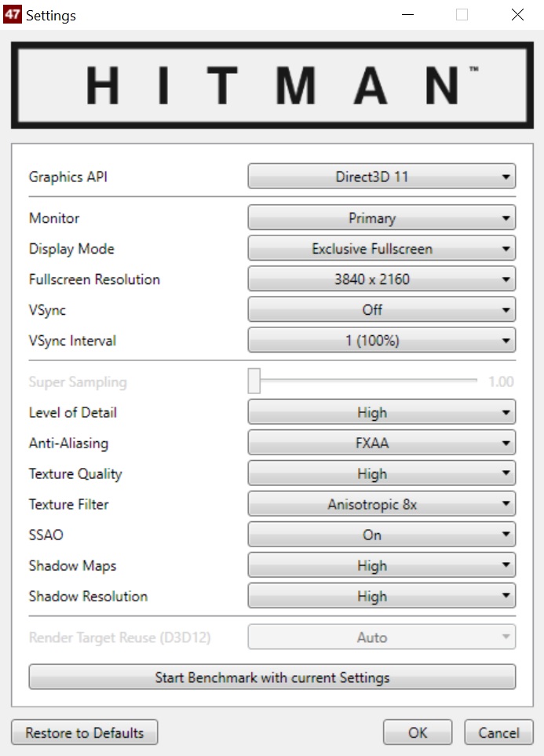Toggle the SSAO On dropdown
Viewport: 544px width, 756px height.
coord(382,535)
